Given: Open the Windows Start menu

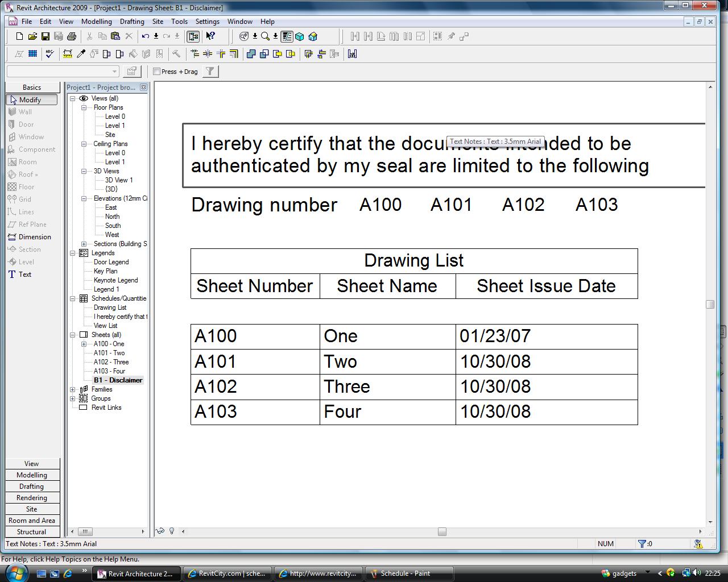Looking at the screenshot, I should coord(15,572).
